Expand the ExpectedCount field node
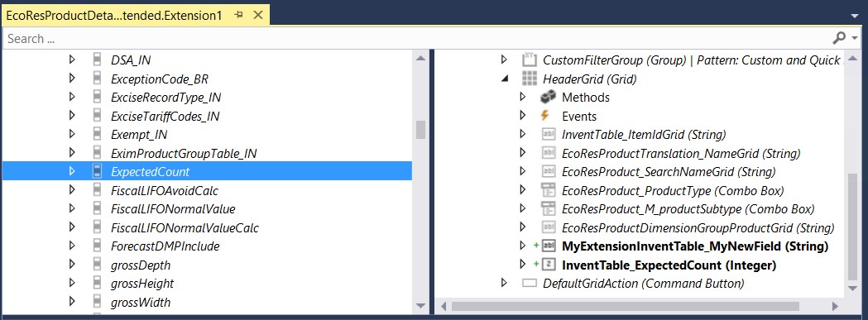Image resolution: width=868 pixels, height=320 pixels. coord(71,172)
